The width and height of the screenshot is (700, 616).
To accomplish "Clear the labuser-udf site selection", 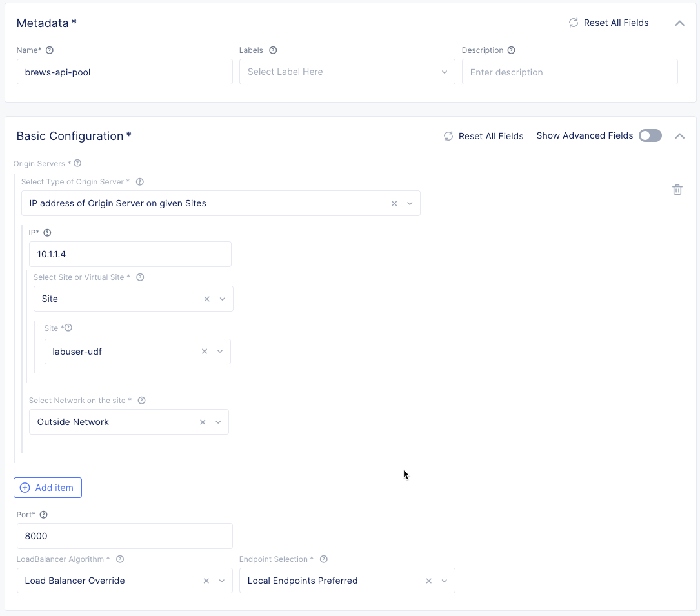I will click(x=205, y=352).
